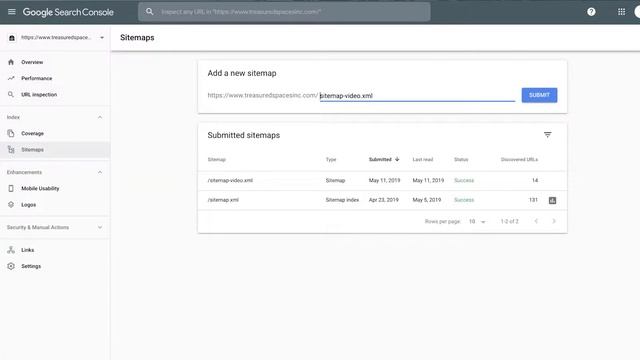Click discovered URLs count 131

(x=533, y=200)
